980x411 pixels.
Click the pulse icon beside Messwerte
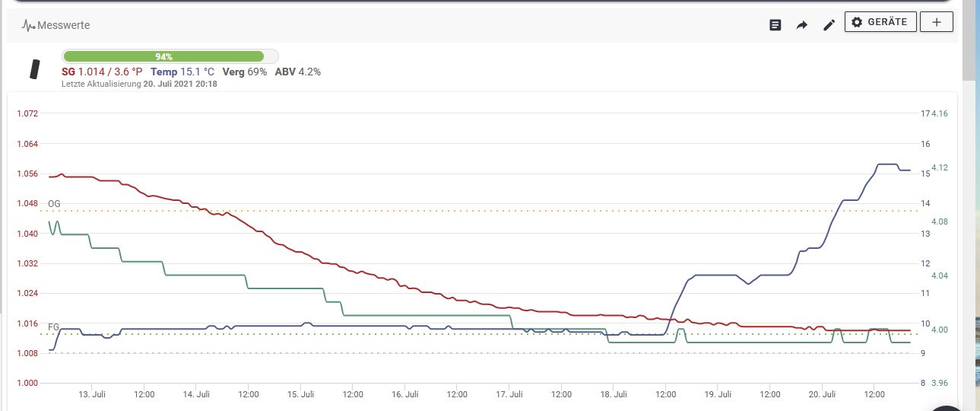(x=28, y=26)
